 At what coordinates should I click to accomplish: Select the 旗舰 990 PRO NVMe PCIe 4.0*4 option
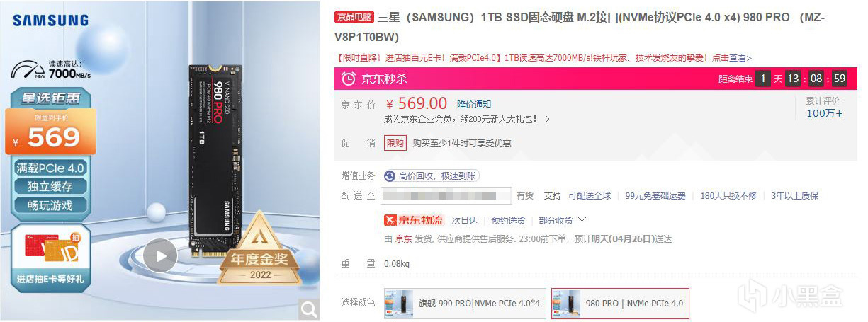point(465,303)
